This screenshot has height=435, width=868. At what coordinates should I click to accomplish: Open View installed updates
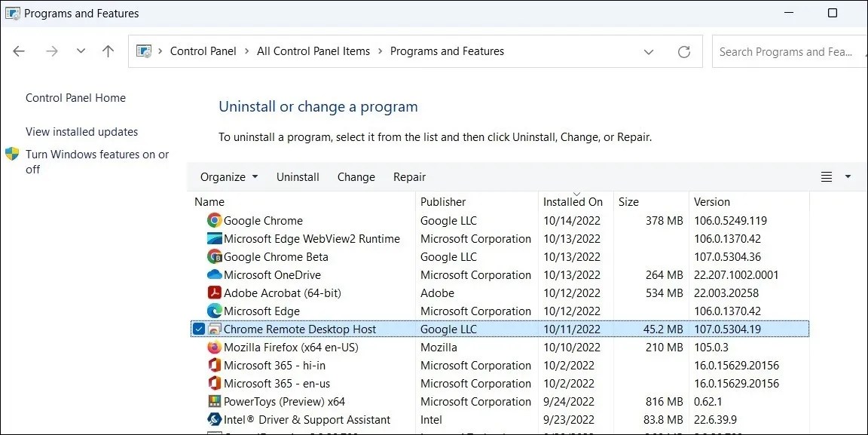(81, 131)
